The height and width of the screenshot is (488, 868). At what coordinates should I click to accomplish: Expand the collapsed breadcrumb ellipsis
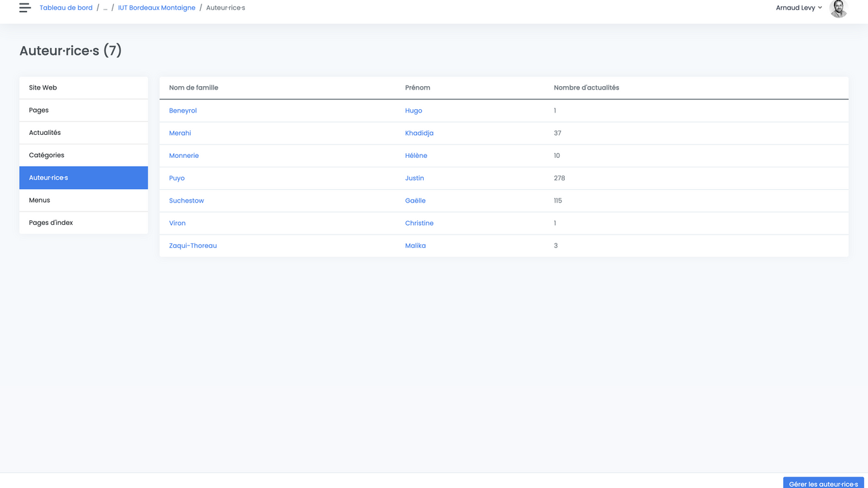[x=105, y=8]
